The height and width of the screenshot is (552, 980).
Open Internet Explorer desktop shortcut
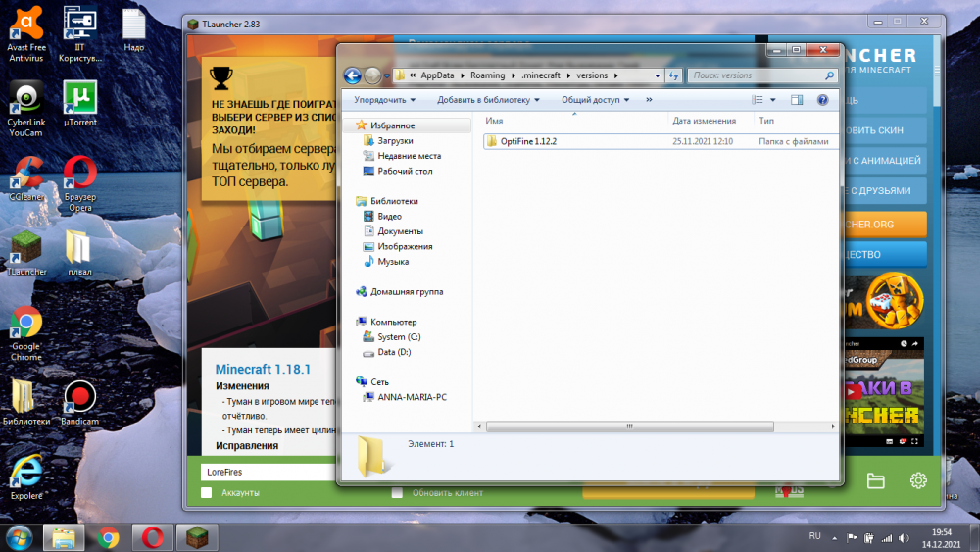(x=26, y=477)
